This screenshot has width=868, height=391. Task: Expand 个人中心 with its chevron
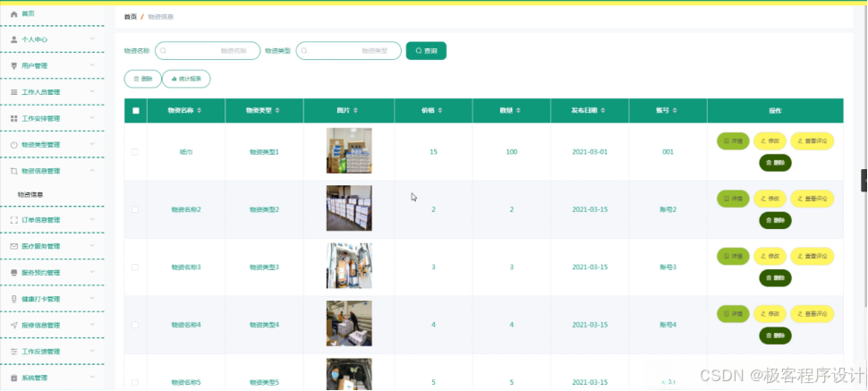pyautogui.click(x=92, y=38)
